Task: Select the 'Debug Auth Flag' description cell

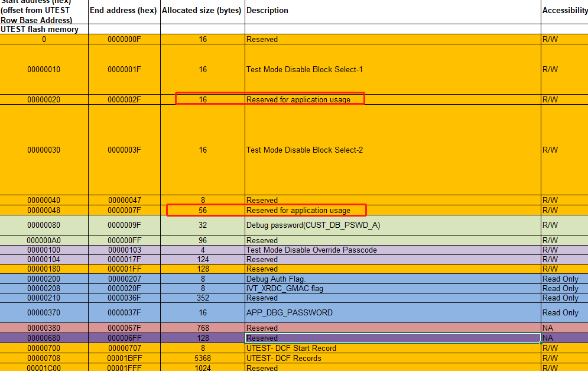Action: tap(272, 279)
